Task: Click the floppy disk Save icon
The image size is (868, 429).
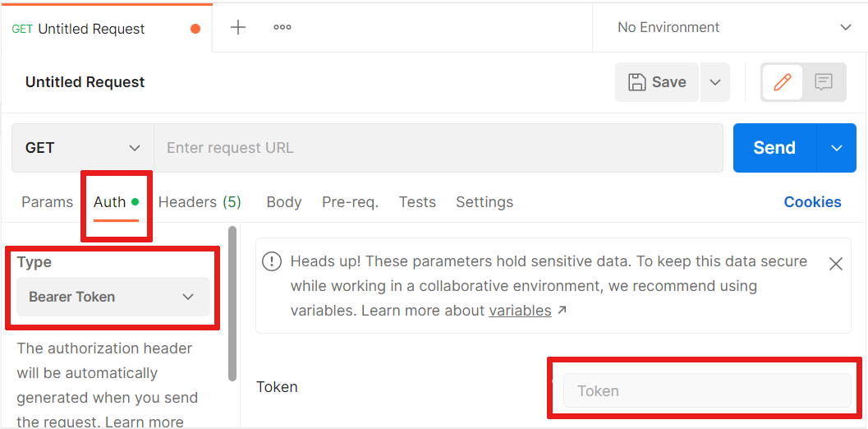Action: point(637,82)
